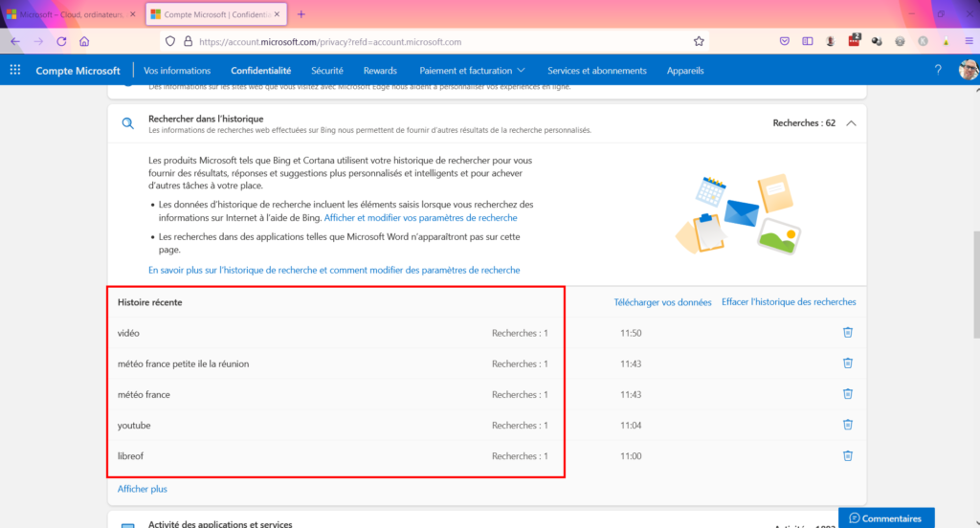Open Services et abonnements

point(597,71)
